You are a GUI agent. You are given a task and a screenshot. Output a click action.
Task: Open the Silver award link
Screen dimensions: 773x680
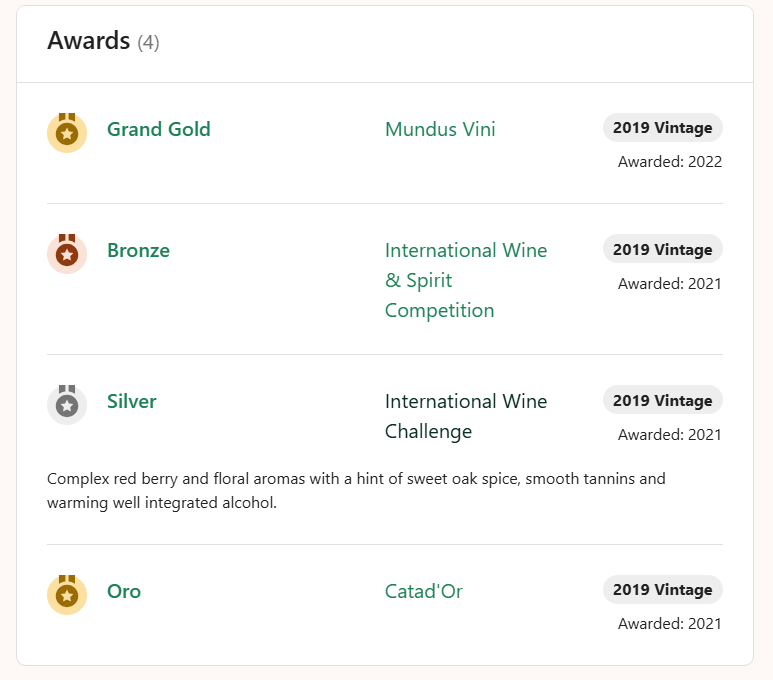(132, 401)
